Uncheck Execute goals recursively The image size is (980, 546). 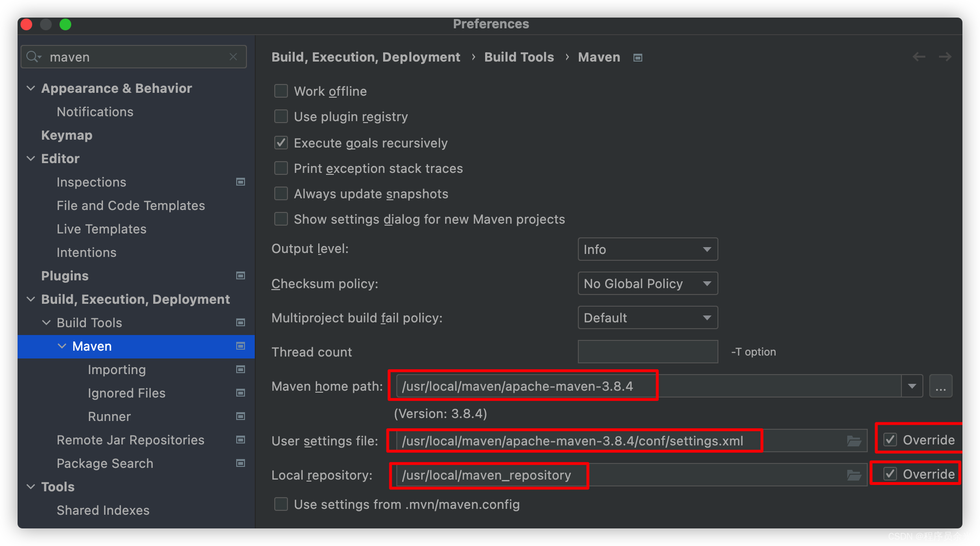point(281,143)
